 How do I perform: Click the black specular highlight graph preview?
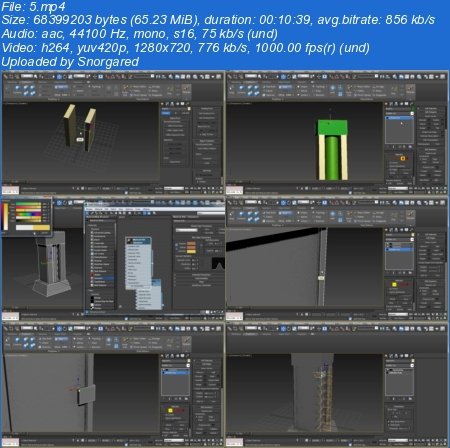pos(218,263)
